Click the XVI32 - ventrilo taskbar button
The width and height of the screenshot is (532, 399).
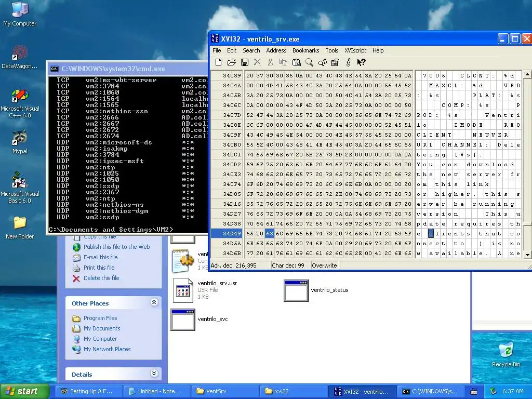(x=362, y=391)
